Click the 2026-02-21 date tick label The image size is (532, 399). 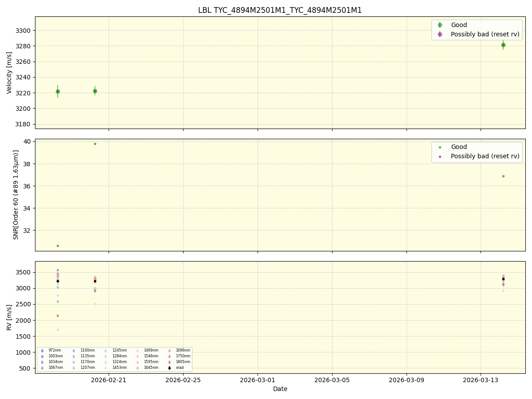[109, 380]
